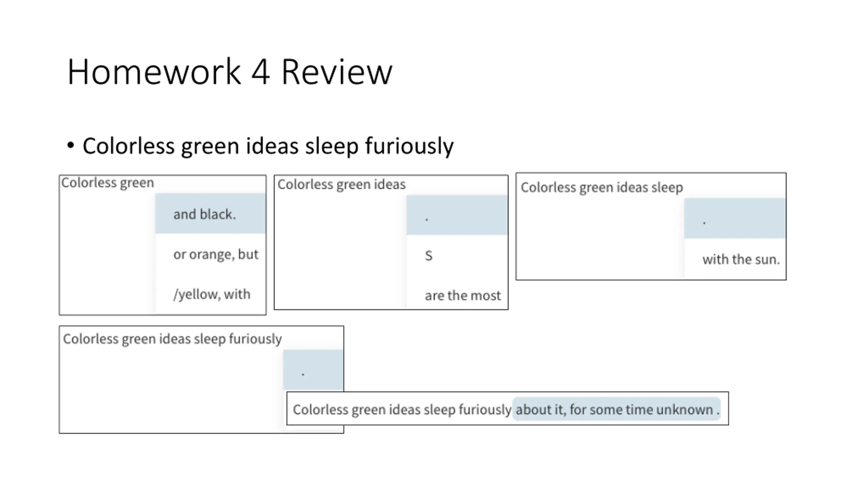
Task: Pick the 'with the sun.' suggestion
Action: pyautogui.click(x=741, y=260)
